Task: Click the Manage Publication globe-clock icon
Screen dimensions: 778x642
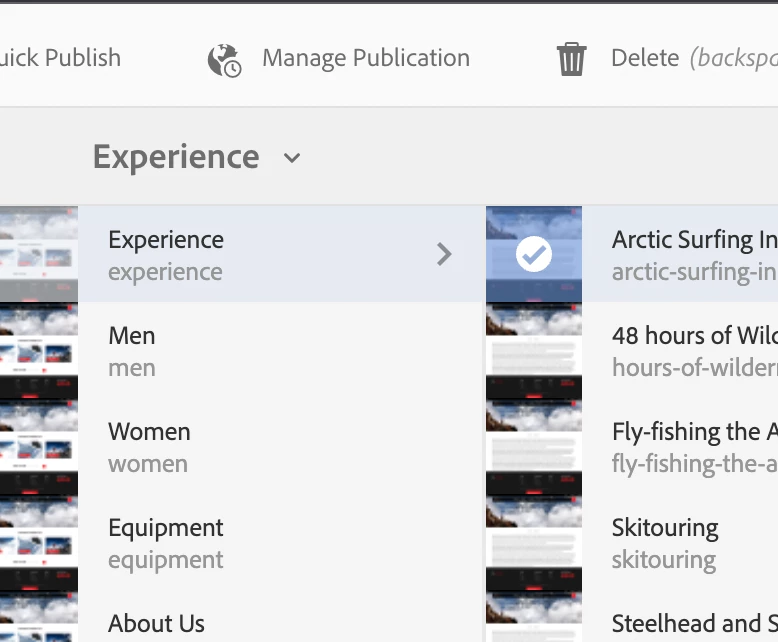Action: [224, 60]
